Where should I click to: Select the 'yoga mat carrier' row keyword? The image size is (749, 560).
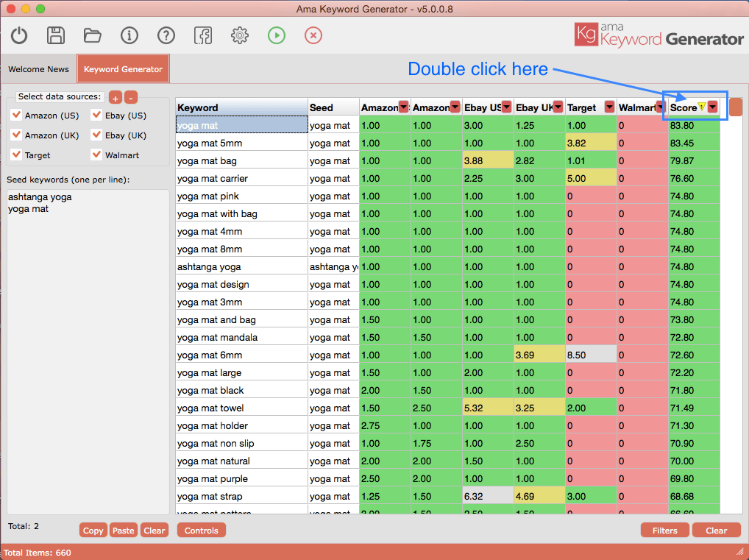tap(242, 178)
